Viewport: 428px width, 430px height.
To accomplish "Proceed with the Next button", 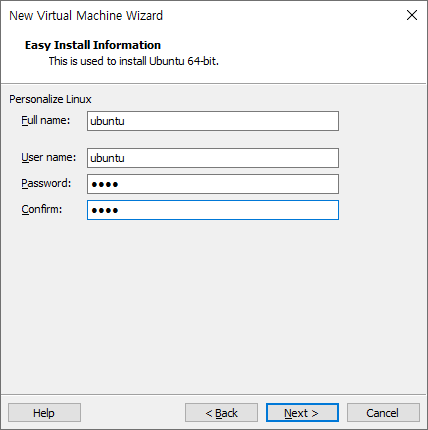I will [302, 413].
